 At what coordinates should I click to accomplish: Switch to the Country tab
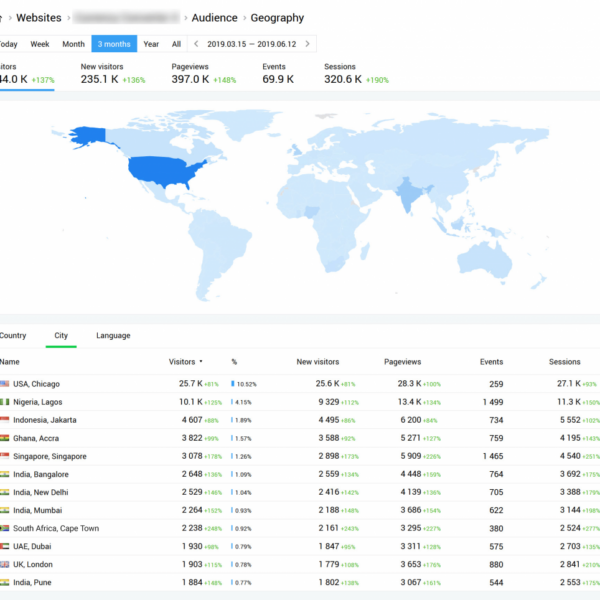13,336
